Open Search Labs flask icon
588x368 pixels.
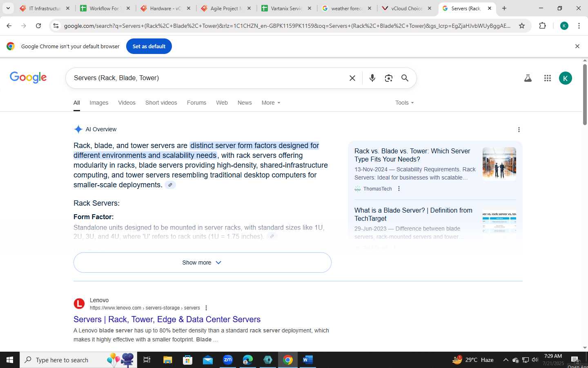(x=528, y=78)
